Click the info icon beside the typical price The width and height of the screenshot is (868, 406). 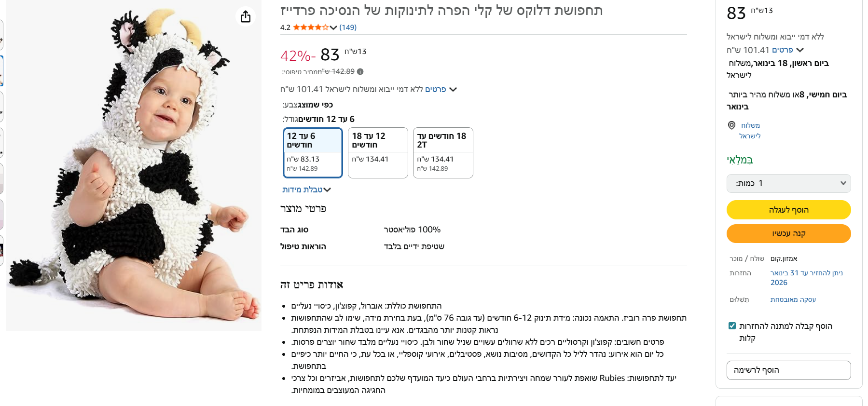[x=360, y=72]
